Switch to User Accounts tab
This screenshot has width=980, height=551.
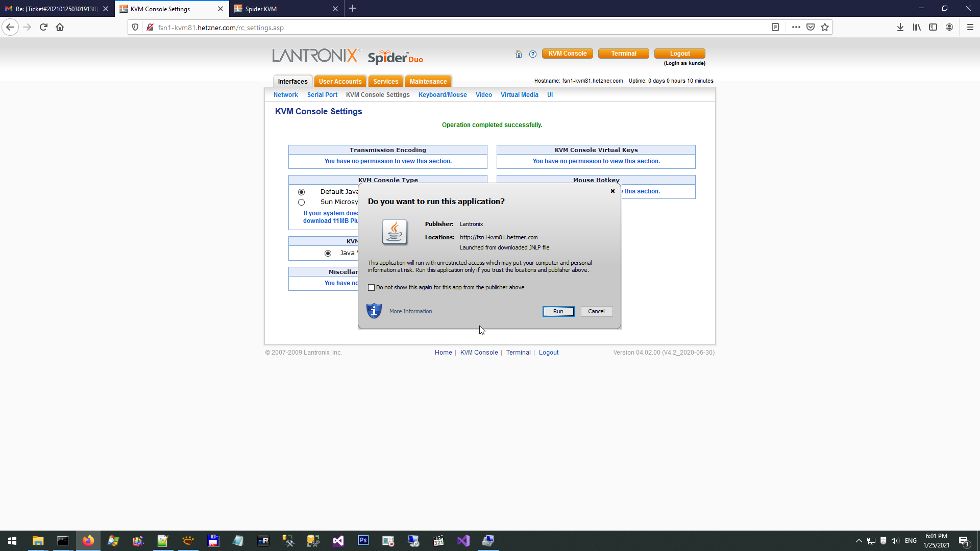[340, 82]
